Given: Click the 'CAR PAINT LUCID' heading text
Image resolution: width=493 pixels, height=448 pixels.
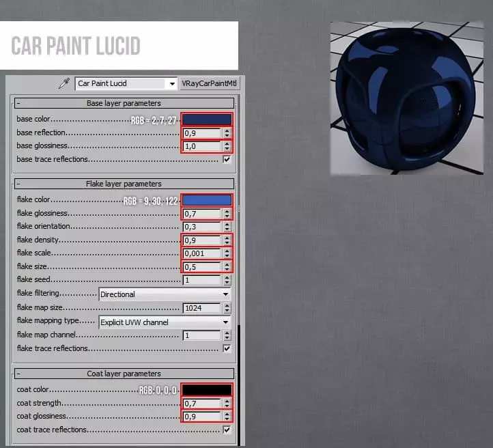Looking at the screenshot, I should [x=76, y=46].
